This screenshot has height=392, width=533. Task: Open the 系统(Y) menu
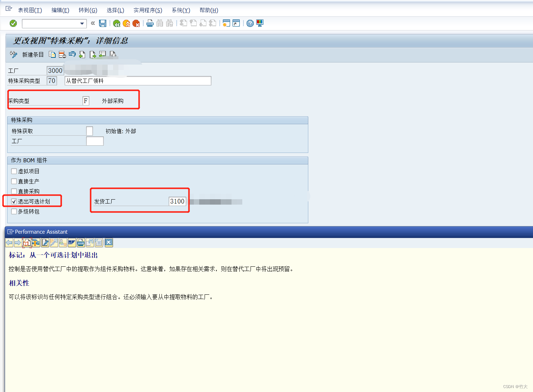tap(181, 10)
